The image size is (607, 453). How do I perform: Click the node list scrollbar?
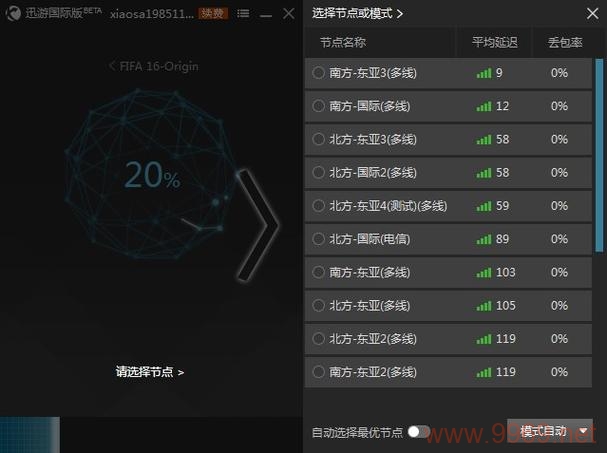(x=599, y=155)
